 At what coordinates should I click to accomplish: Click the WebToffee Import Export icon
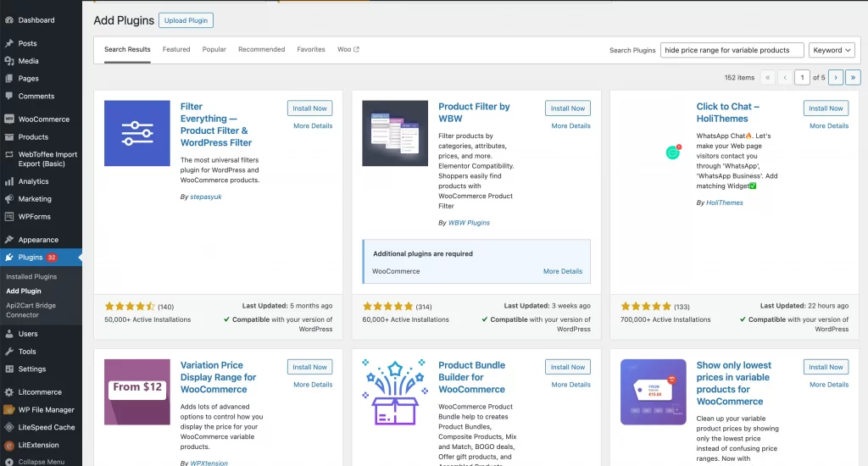[x=8, y=154]
